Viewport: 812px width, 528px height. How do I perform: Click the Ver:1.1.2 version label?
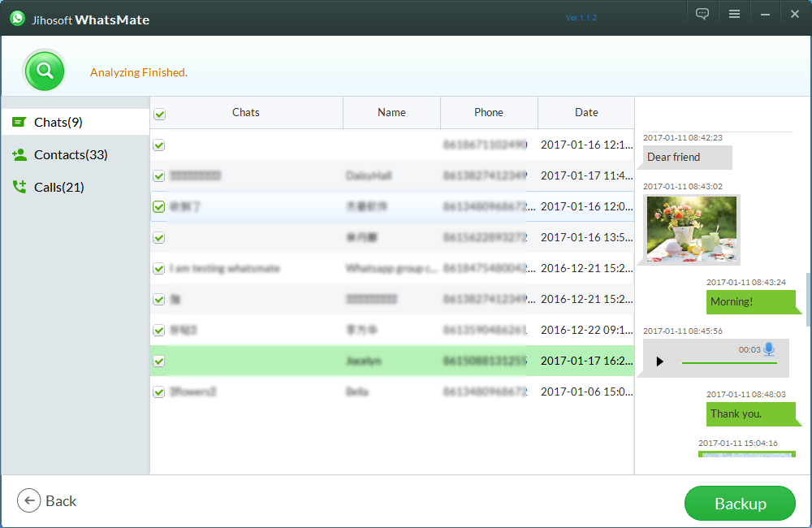(581, 18)
